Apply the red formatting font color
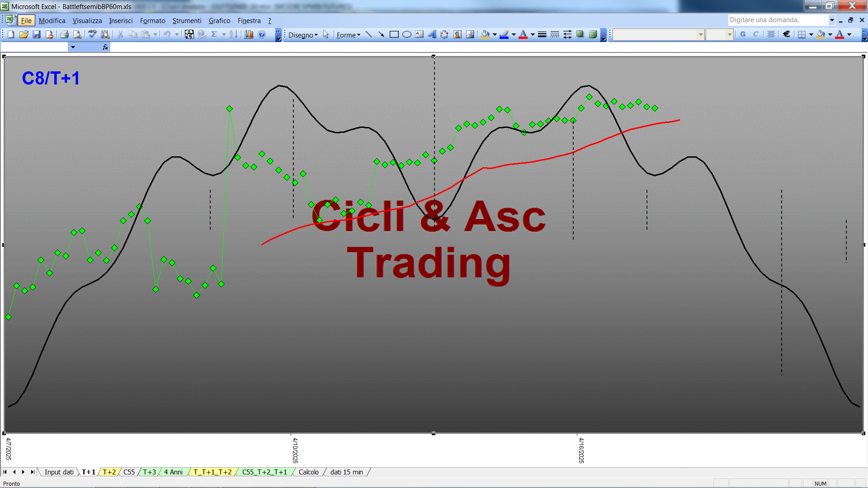 (x=840, y=34)
